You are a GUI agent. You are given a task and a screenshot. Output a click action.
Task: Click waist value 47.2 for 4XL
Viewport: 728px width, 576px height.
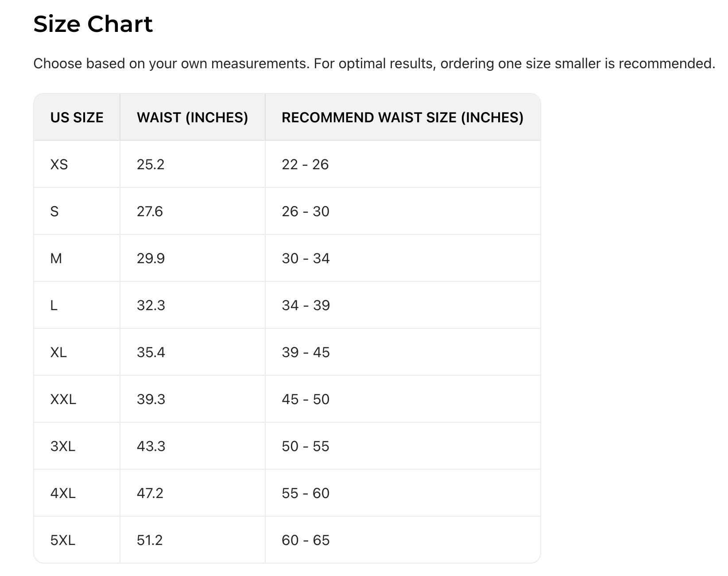tap(150, 493)
